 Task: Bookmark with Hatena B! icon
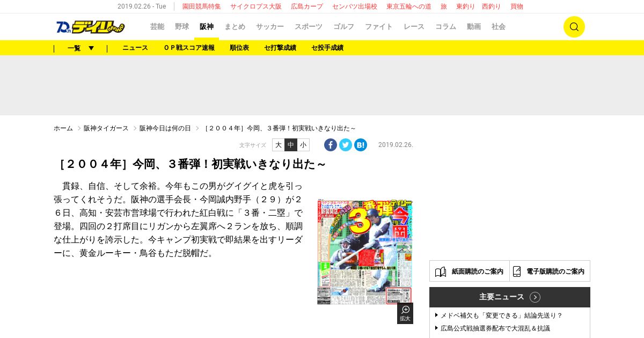[x=361, y=145]
